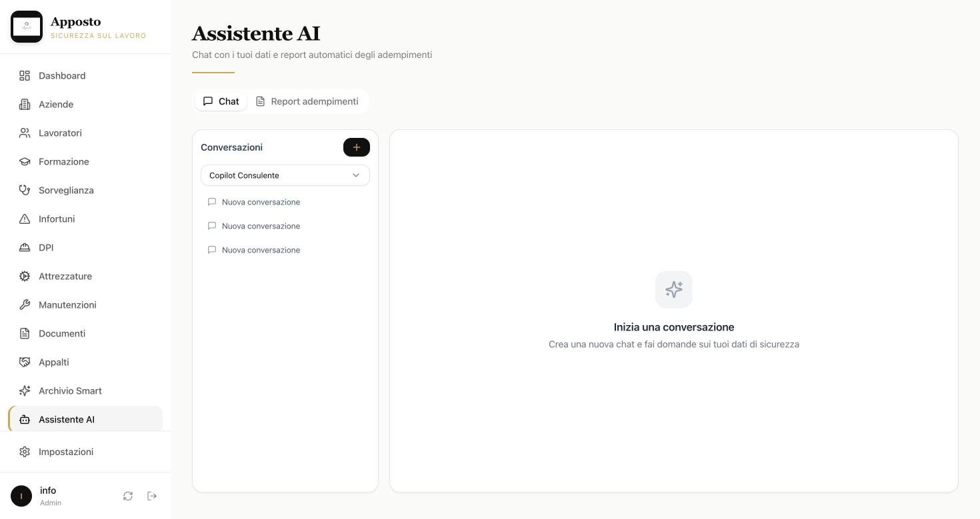Image resolution: width=980 pixels, height=519 pixels.
Task: Click the Formazione graduation cap icon
Action: click(x=25, y=162)
